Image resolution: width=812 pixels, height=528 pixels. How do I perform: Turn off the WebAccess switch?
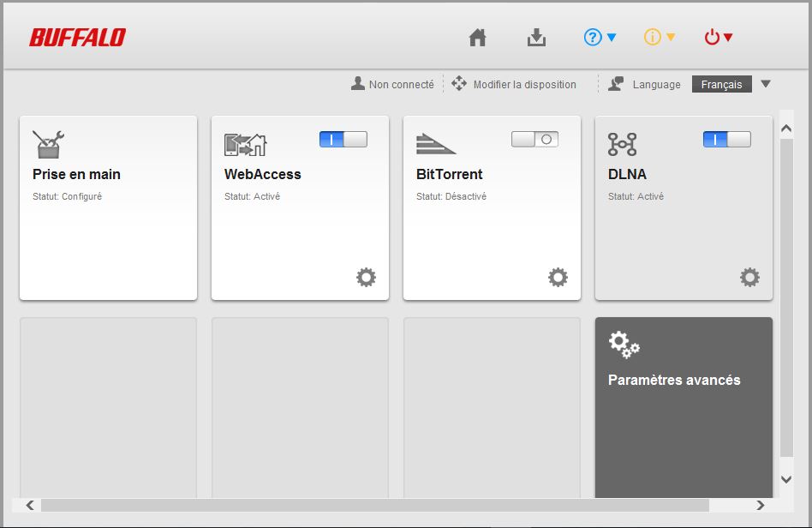tap(343, 140)
